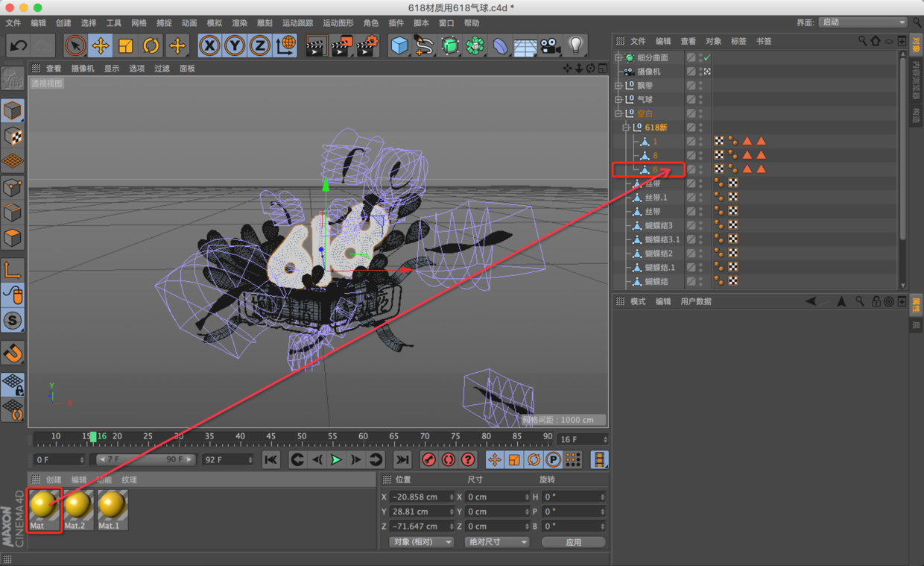Add a Camera object from toolbar
The width and height of the screenshot is (924, 566).
coord(551,45)
